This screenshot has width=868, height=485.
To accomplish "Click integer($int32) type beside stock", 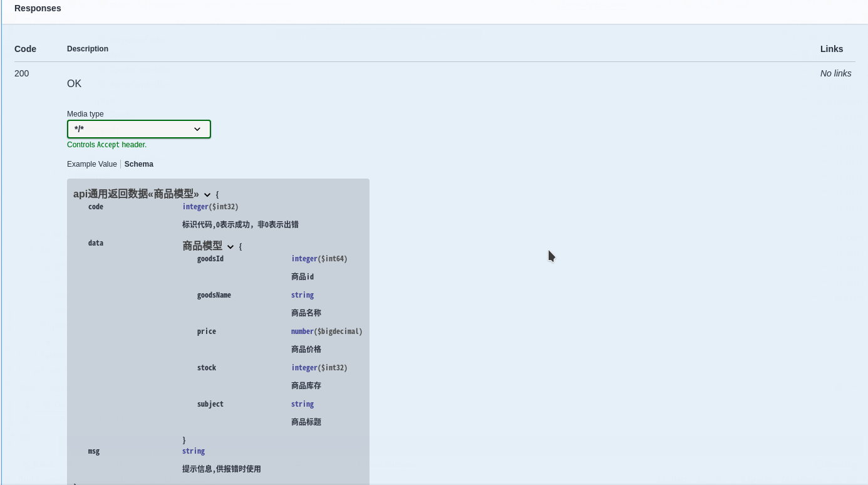I will [319, 367].
